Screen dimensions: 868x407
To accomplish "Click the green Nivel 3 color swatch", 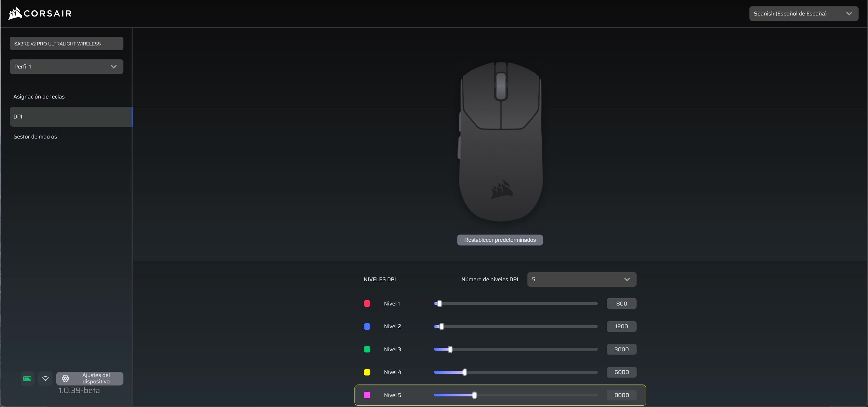I will pos(367,349).
